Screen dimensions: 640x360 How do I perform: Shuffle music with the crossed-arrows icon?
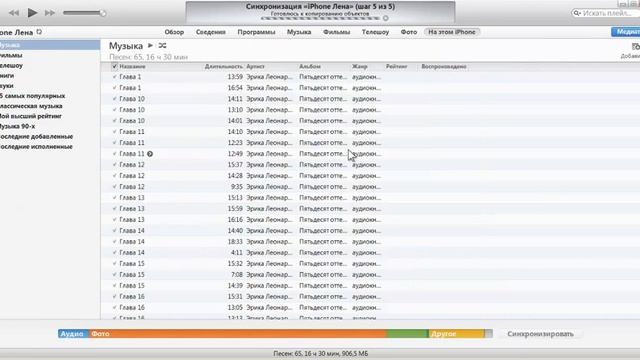pyautogui.click(x=162, y=45)
